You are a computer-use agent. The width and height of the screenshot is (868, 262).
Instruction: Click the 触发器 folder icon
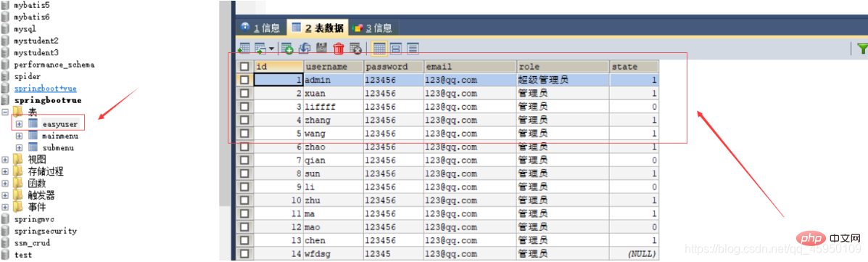point(17,195)
